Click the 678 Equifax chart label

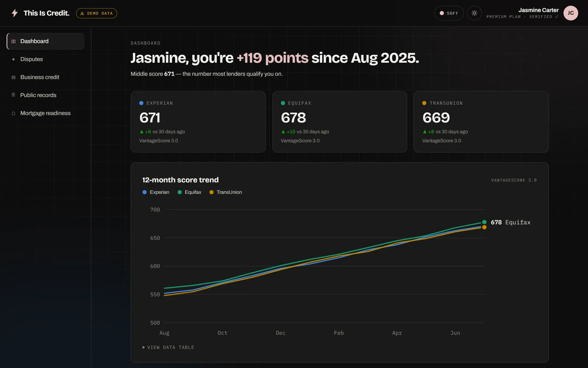[x=510, y=222]
